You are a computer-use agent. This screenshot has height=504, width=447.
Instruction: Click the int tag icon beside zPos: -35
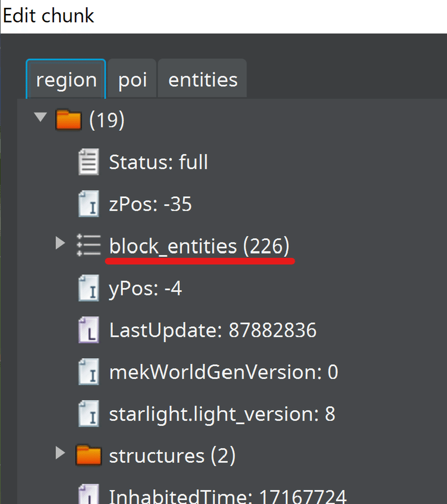89,203
